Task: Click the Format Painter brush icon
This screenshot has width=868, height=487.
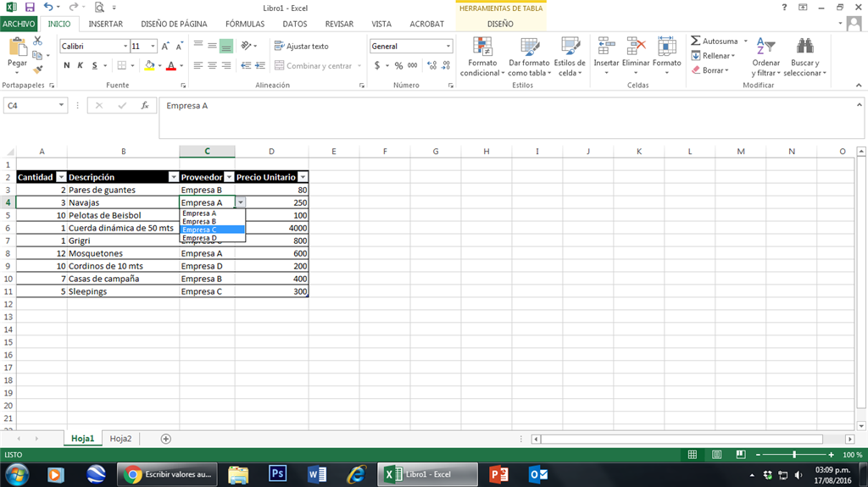Action: tap(37, 69)
